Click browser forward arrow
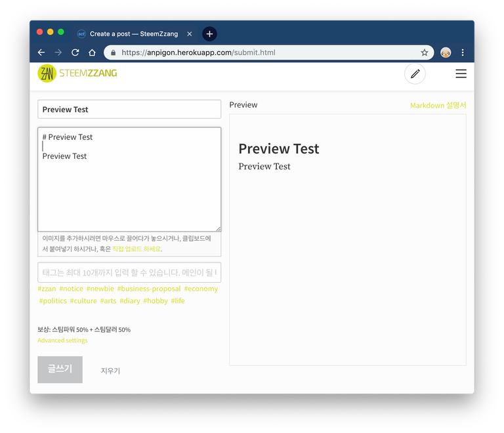This screenshot has width=504, height=433. [x=58, y=52]
